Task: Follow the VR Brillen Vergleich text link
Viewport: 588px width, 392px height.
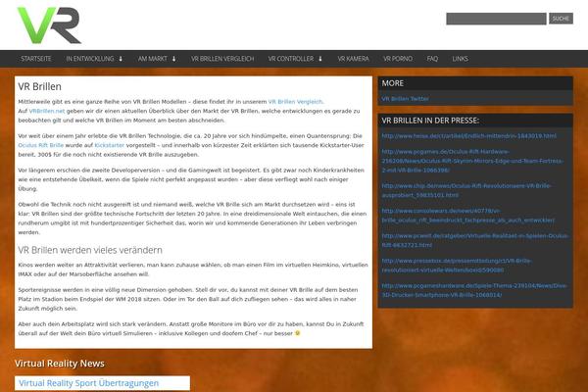Action: (295, 102)
